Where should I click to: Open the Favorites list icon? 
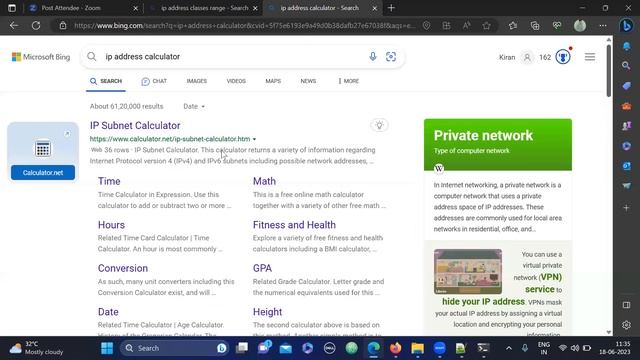(x=513, y=25)
